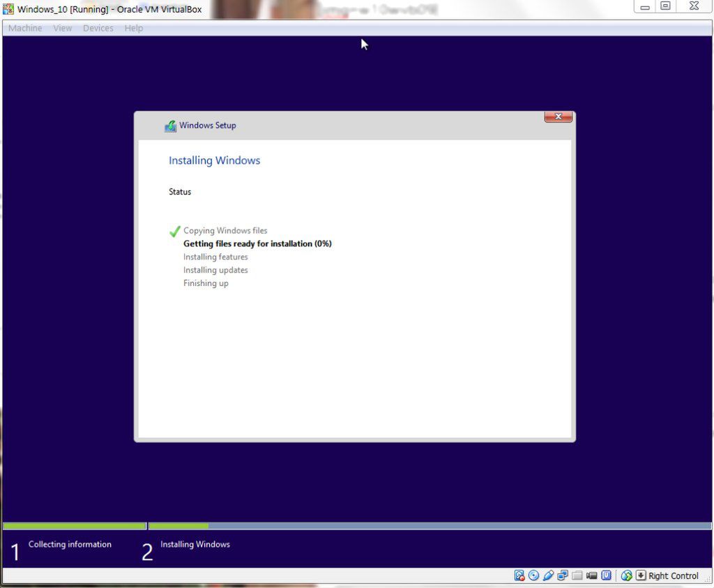Click the hard disk activity status icon
The width and height of the screenshot is (714, 588).
coord(519,575)
